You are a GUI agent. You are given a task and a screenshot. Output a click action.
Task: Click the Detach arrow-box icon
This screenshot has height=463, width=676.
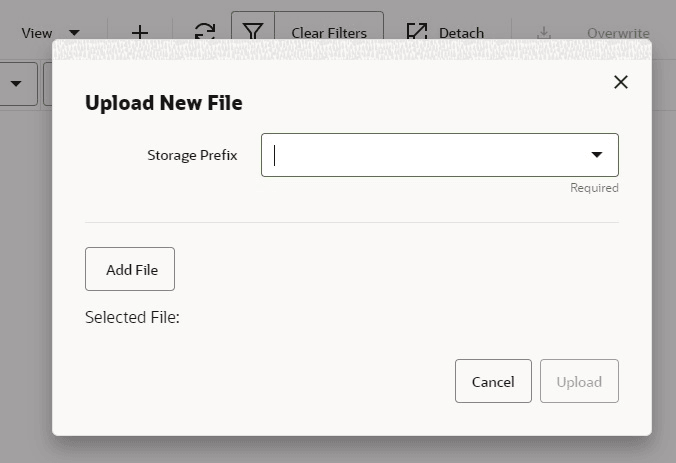417,31
